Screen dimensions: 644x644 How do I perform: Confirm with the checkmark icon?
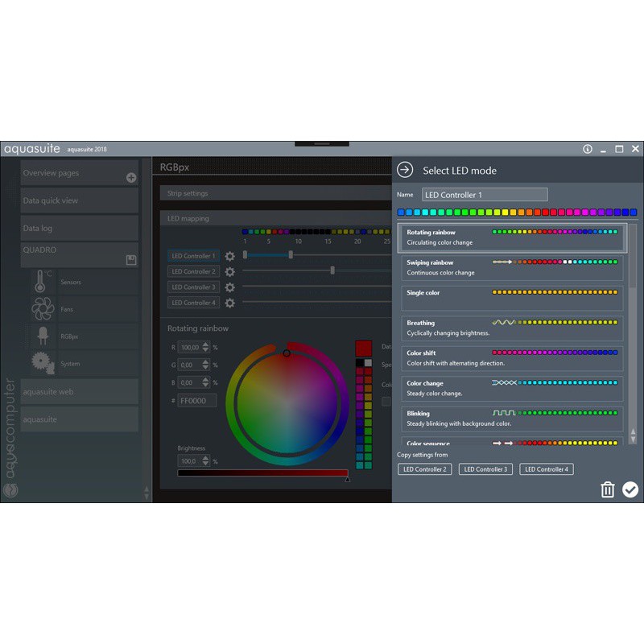[x=630, y=489]
